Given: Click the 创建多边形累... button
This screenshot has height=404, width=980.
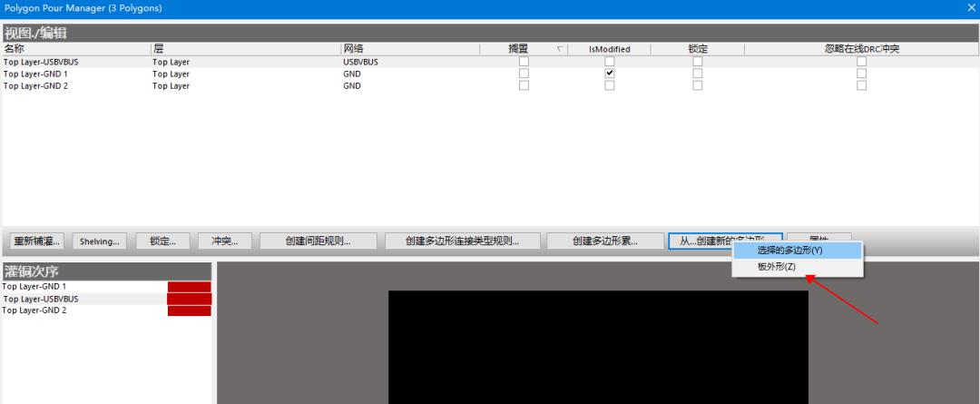Looking at the screenshot, I should pyautogui.click(x=604, y=241).
